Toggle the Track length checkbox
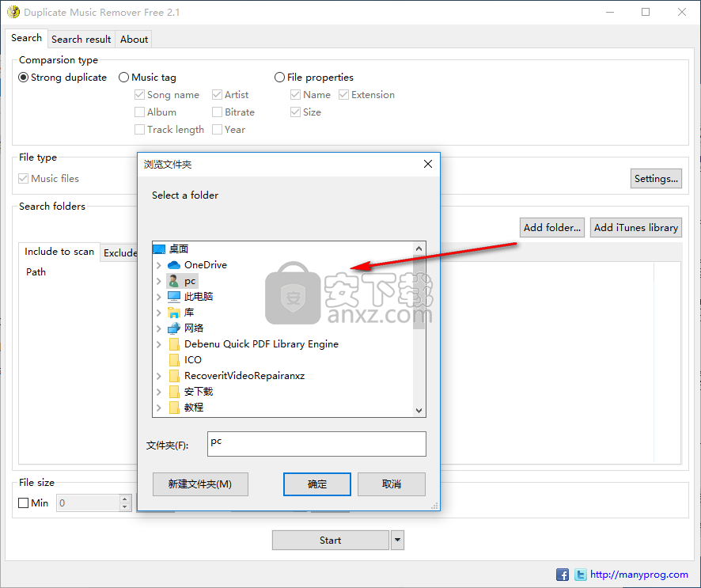The height and width of the screenshot is (588, 701). [139, 130]
